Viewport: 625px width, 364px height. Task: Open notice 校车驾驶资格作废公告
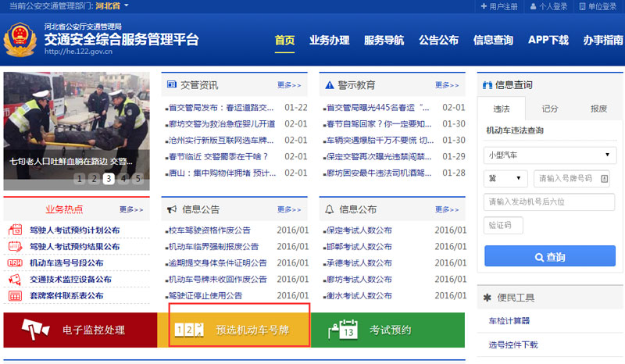[208, 230]
